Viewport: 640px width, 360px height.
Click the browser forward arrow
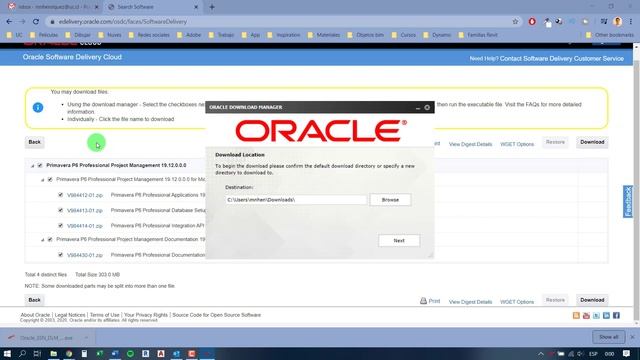point(22,22)
